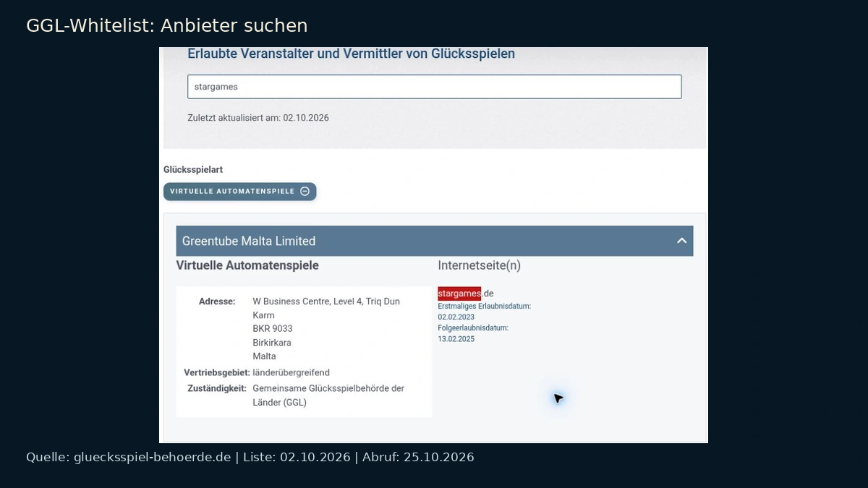The width and height of the screenshot is (868, 488).
Task: Click the 'Erlaubte Veranstalter und Vermittler von Glücksspielen' heading
Action: [351, 53]
